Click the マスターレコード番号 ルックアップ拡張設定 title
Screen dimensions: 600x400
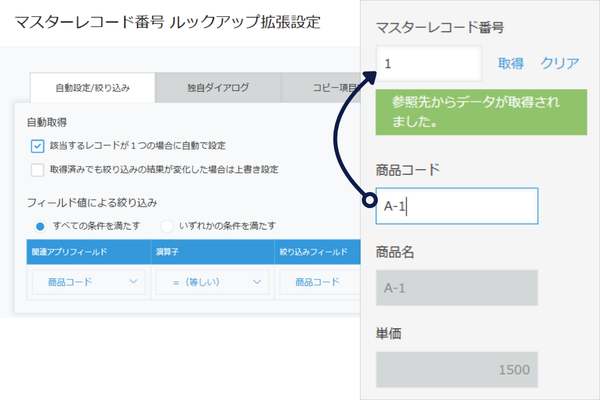pos(168,22)
